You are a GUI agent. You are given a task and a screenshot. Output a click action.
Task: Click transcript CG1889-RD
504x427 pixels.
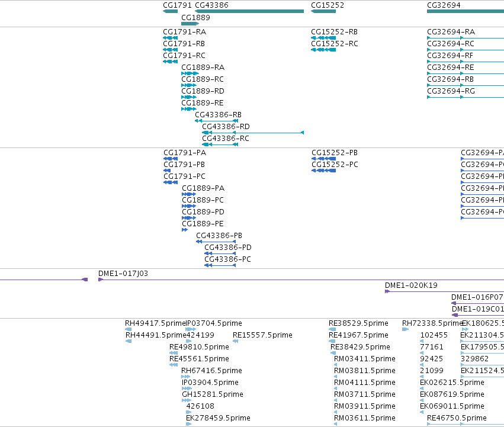(203, 91)
